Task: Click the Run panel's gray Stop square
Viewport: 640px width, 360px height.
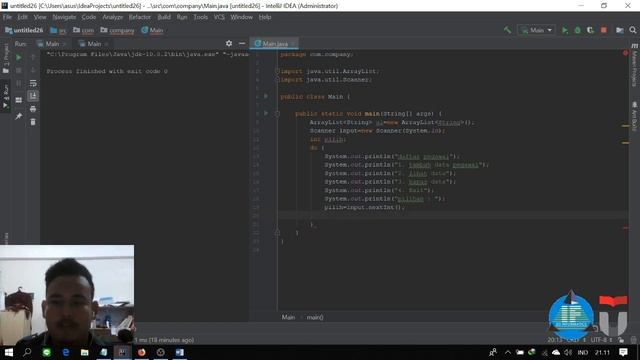Action: (19, 71)
